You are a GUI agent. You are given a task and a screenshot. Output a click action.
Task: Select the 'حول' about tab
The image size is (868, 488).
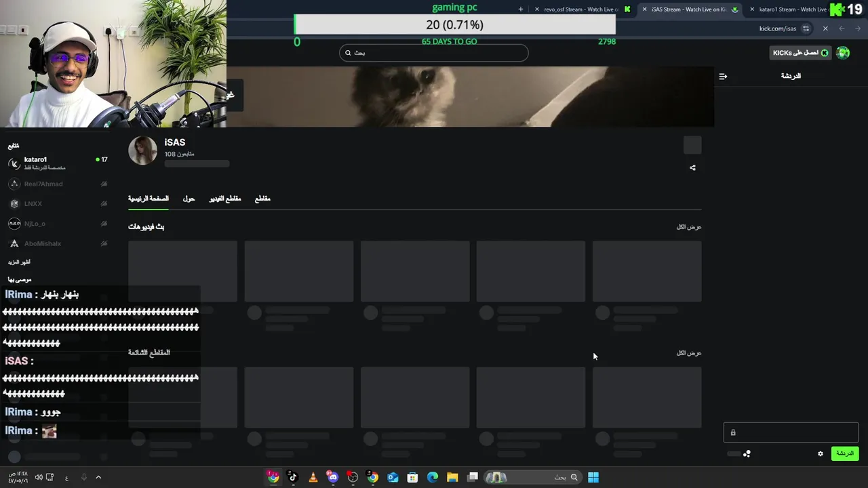tap(189, 199)
